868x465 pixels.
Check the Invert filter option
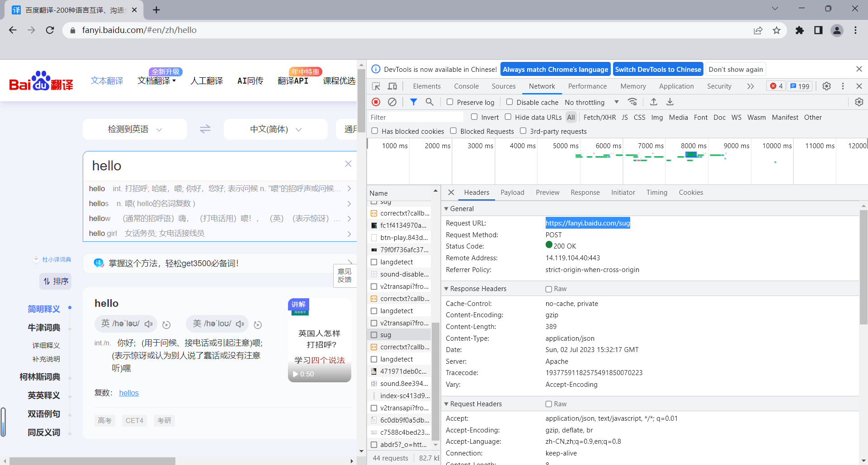tap(474, 117)
